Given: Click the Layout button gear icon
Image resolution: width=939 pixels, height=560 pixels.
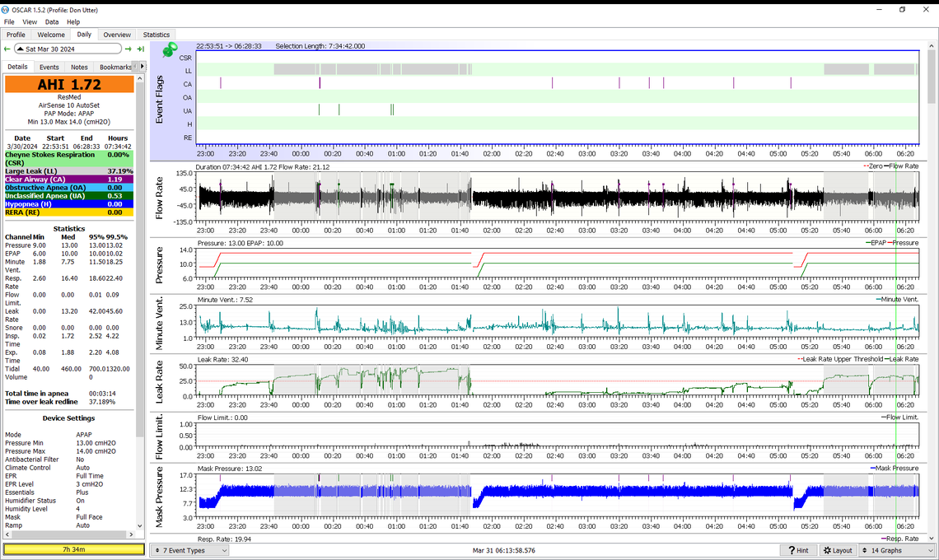Looking at the screenshot, I should (x=827, y=550).
